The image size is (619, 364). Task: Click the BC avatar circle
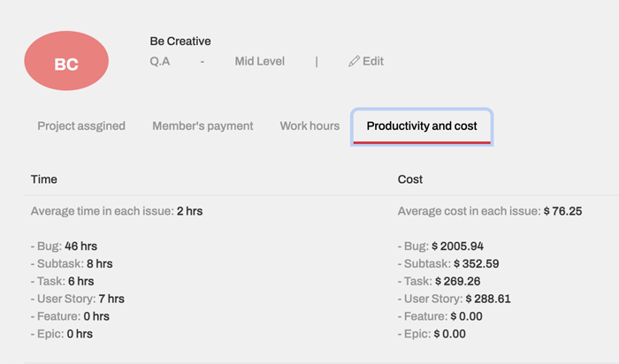point(66,61)
